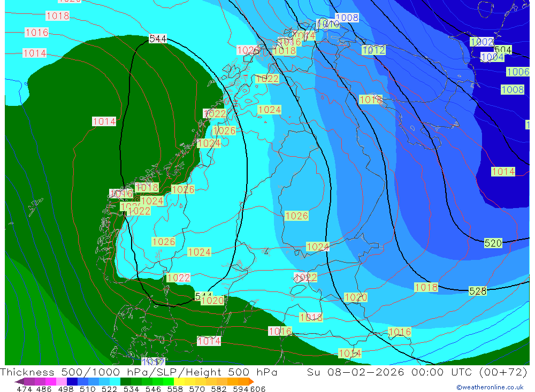Click the '1006' pressure isobar label
This screenshot has width=535, height=392.
coord(518,72)
